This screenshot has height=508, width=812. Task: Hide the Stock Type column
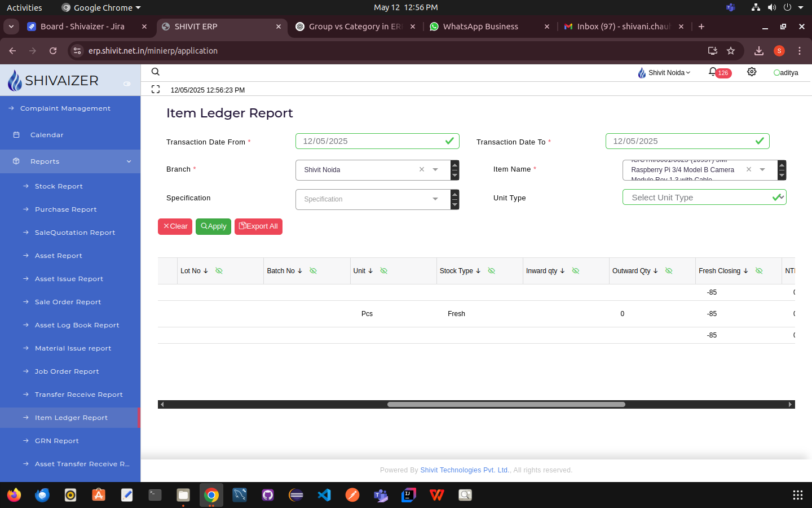(x=491, y=271)
